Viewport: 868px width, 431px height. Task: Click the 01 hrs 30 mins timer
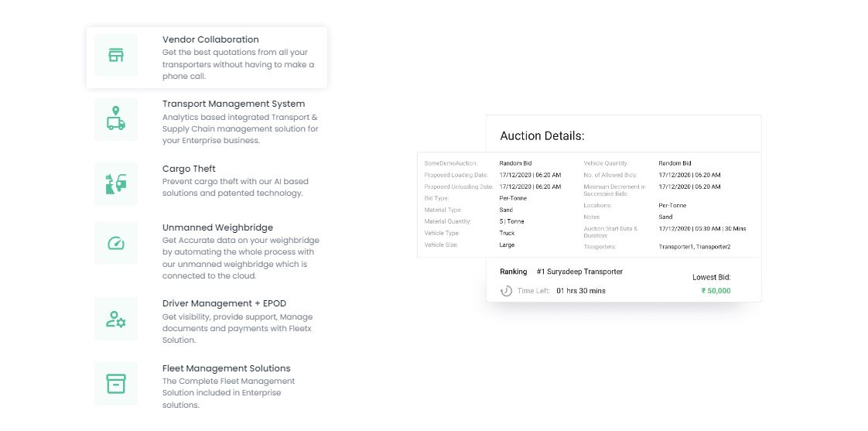(x=581, y=291)
